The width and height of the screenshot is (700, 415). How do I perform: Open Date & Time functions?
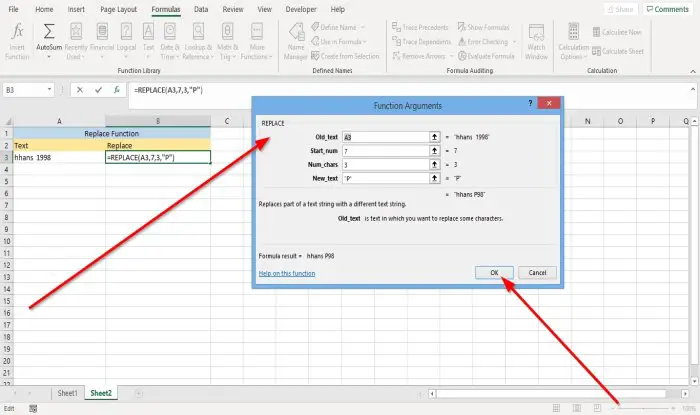pyautogui.click(x=170, y=41)
